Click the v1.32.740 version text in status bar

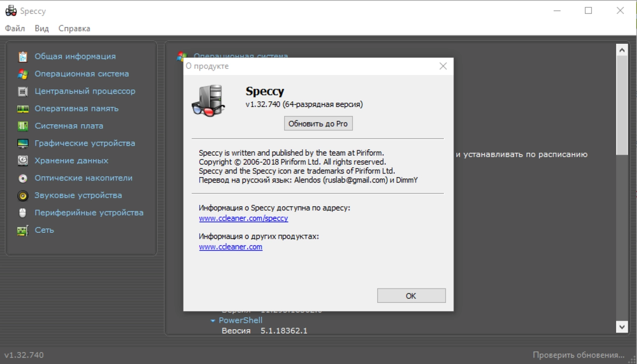[x=24, y=355]
